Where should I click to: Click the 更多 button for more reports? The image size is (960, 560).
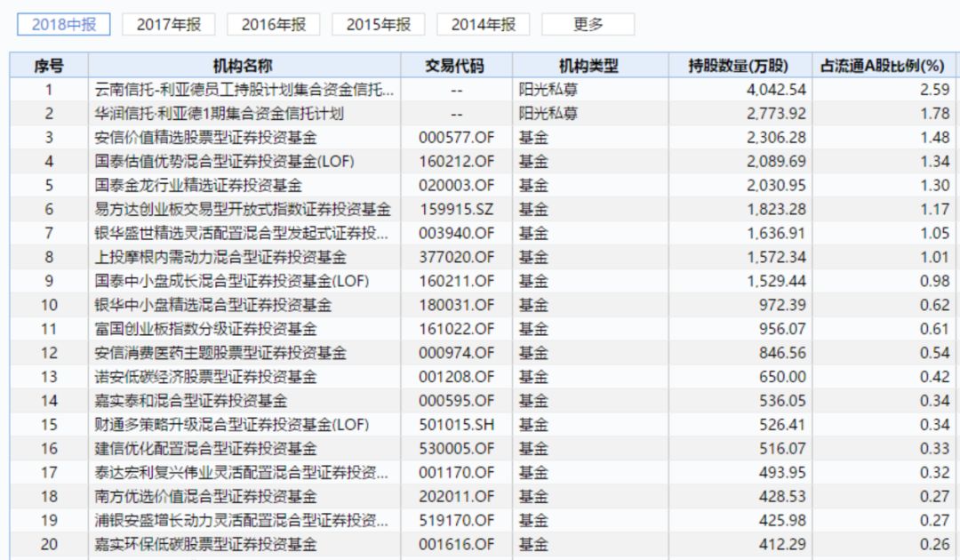[588, 25]
